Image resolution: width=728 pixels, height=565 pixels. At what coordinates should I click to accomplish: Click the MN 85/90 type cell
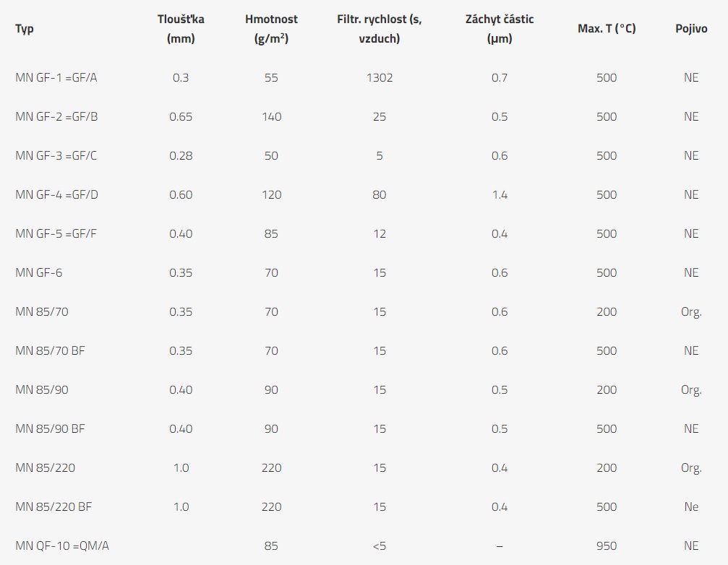pos(42,389)
